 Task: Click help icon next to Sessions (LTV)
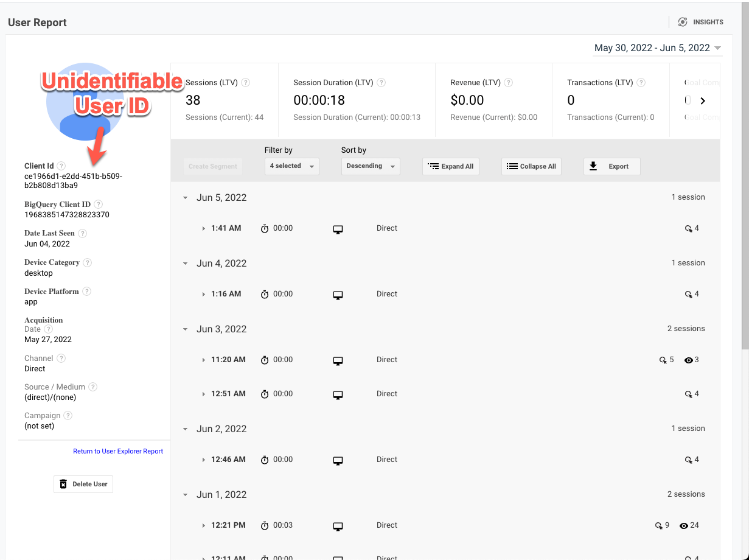tap(245, 83)
